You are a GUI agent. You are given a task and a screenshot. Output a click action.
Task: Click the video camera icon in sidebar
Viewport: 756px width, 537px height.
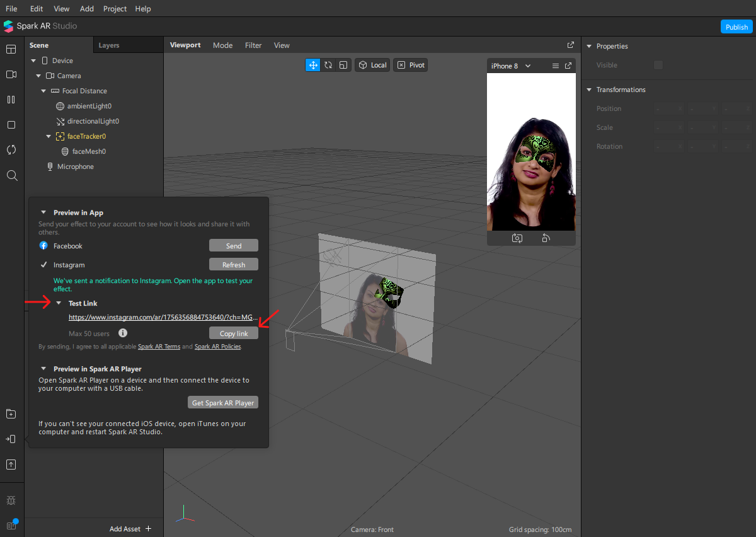click(11, 74)
